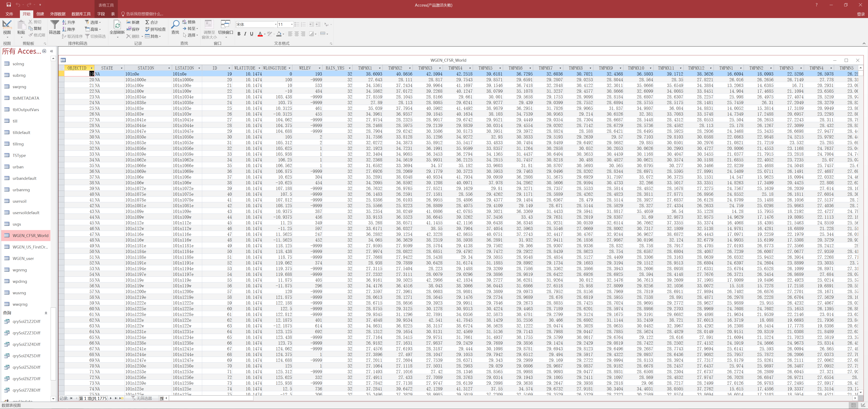Toggle underline formatting
Viewport: 868px width, 409px height.
251,34
